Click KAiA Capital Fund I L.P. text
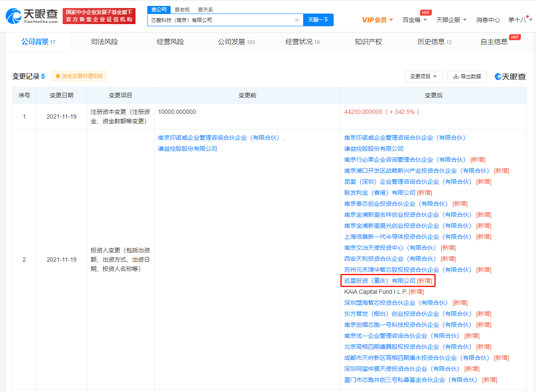 pos(376,292)
